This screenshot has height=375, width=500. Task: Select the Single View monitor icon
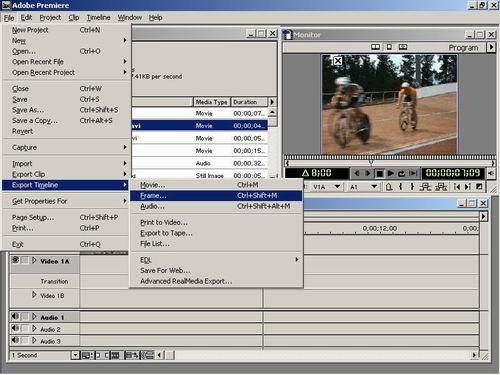[x=389, y=47]
